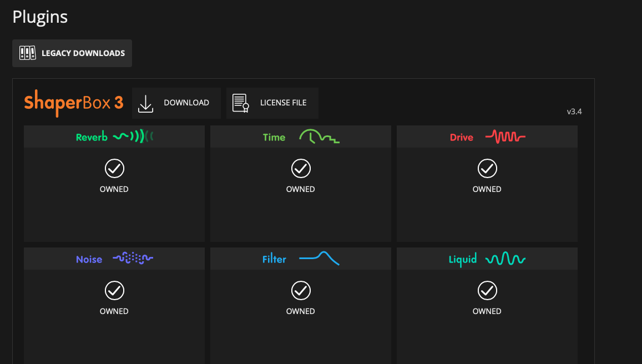Click OWNED text under Liquid

point(487,311)
